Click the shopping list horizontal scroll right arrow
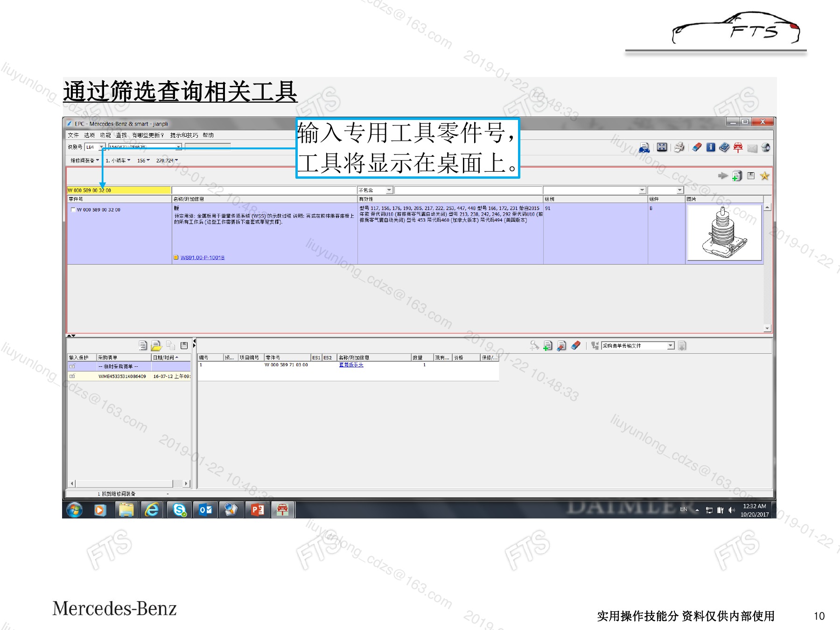 point(187,483)
